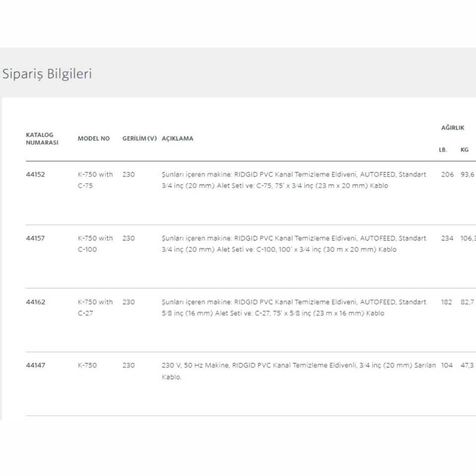Click the Açıklama column header
Viewport: 476px width, 476px height.
[178, 138]
